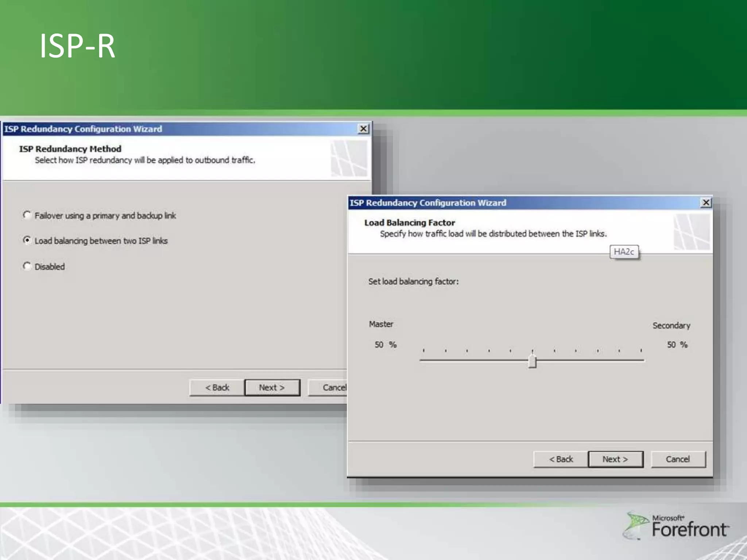Viewport: 747px width, 560px height.
Task: Click Back in ISP Redundancy Method wizard
Action: (x=217, y=388)
